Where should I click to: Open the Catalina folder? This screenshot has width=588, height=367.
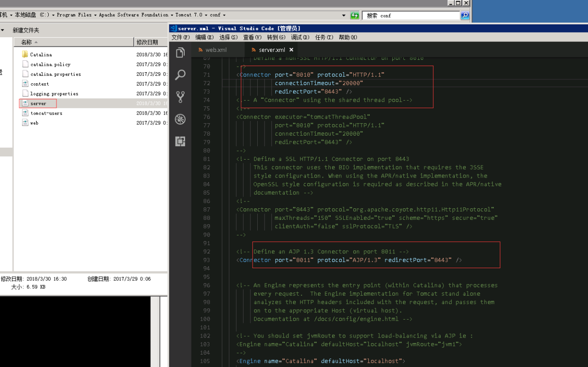coord(41,55)
